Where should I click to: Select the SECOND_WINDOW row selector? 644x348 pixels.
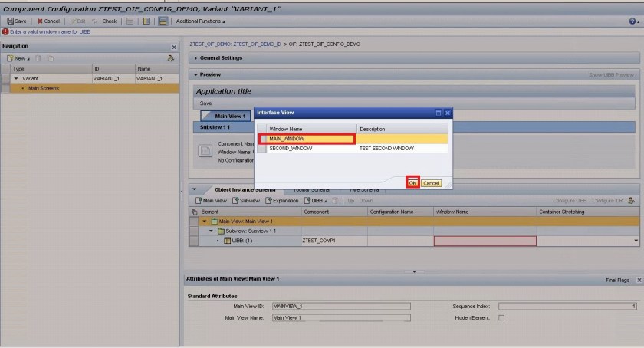pos(261,148)
